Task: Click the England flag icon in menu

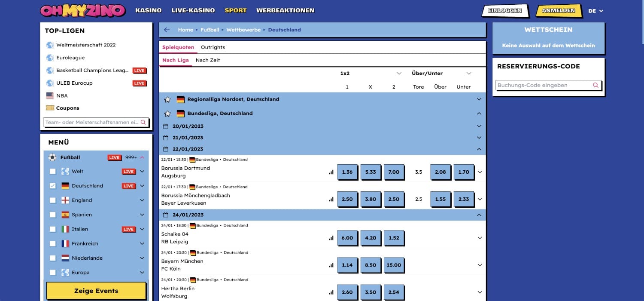Action: click(65, 200)
